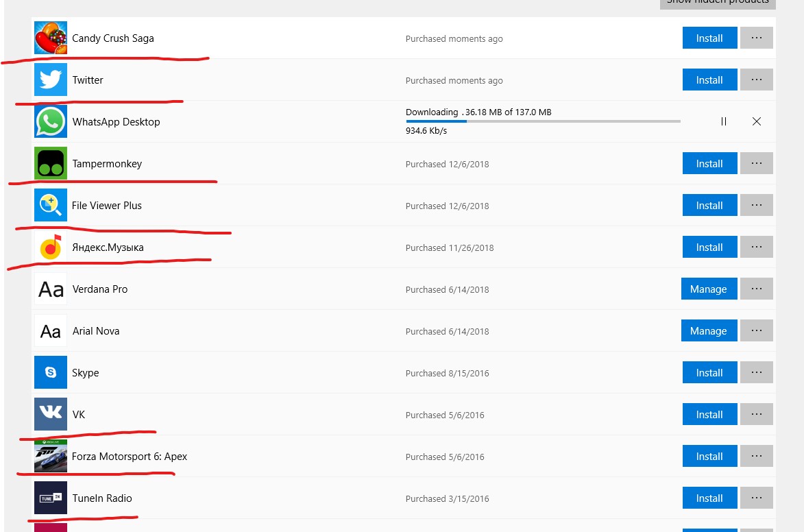Viewport: 804px width, 532px height.
Task: Click the Arial Nova font icon
Action: (51, 331)
